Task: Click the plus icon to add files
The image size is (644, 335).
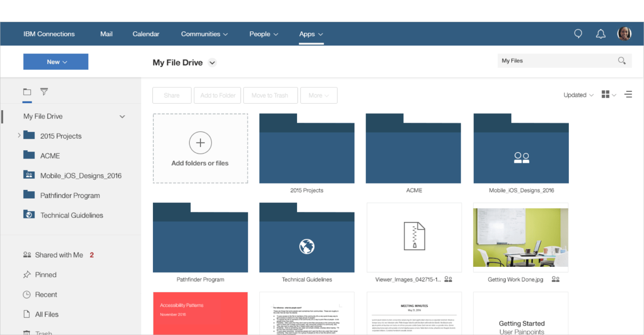Action: (200, 143)
